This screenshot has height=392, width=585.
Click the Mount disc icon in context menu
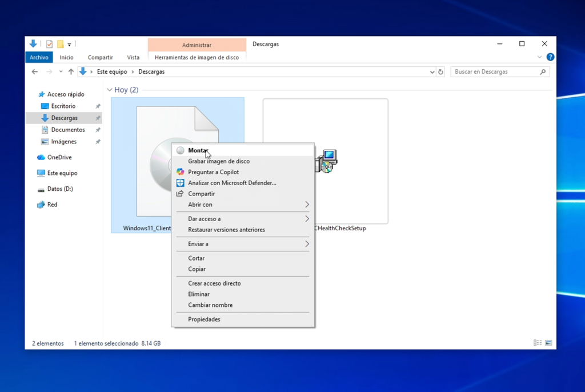point(180,150)
